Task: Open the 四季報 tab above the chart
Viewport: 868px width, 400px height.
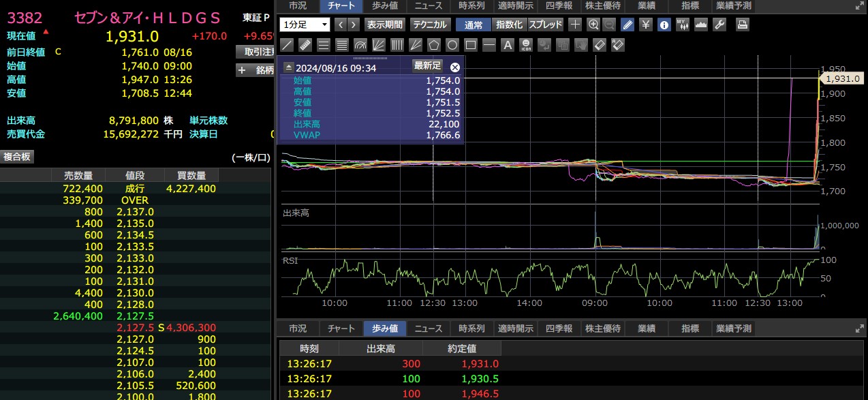Action: coord(559,5)
